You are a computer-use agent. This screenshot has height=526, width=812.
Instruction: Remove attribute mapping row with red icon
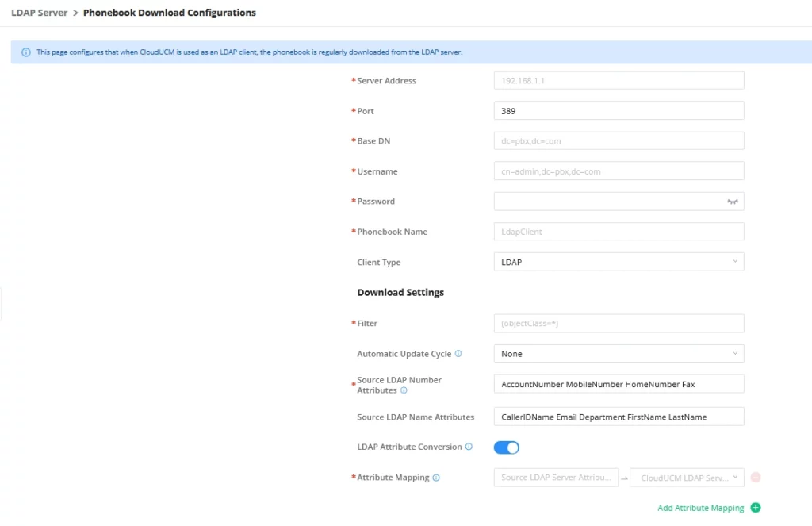[x=756, y=478]
